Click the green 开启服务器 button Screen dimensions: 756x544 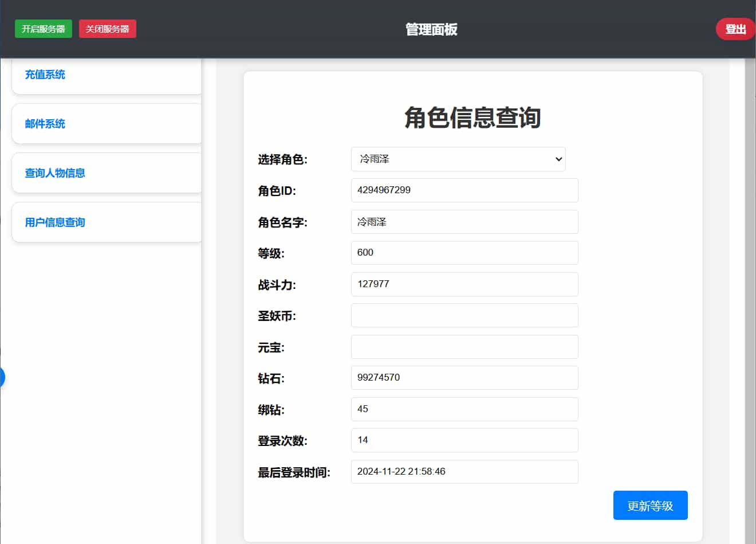click(x=44, y=29)
